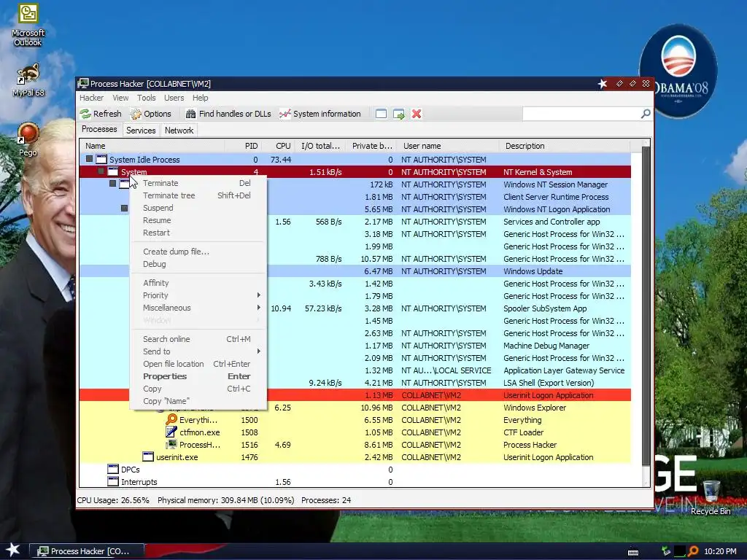Click the red X kill-window toolbar icon
This screenshot has height=560, width=747.
[417, 114]
